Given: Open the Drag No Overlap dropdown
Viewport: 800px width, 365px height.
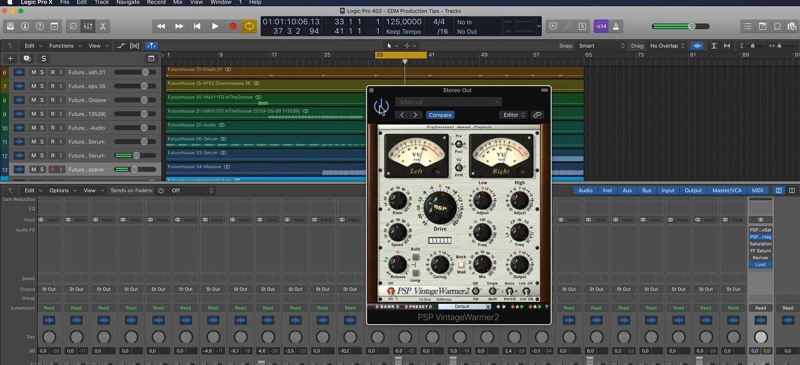Looking at the screenshot, I should click(x=667, y=46).
